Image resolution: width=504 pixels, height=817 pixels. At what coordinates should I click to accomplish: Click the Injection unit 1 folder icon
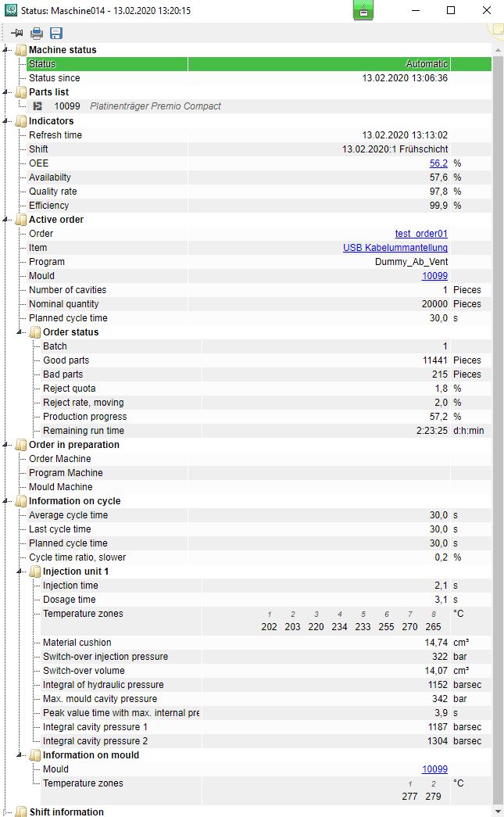35,572
